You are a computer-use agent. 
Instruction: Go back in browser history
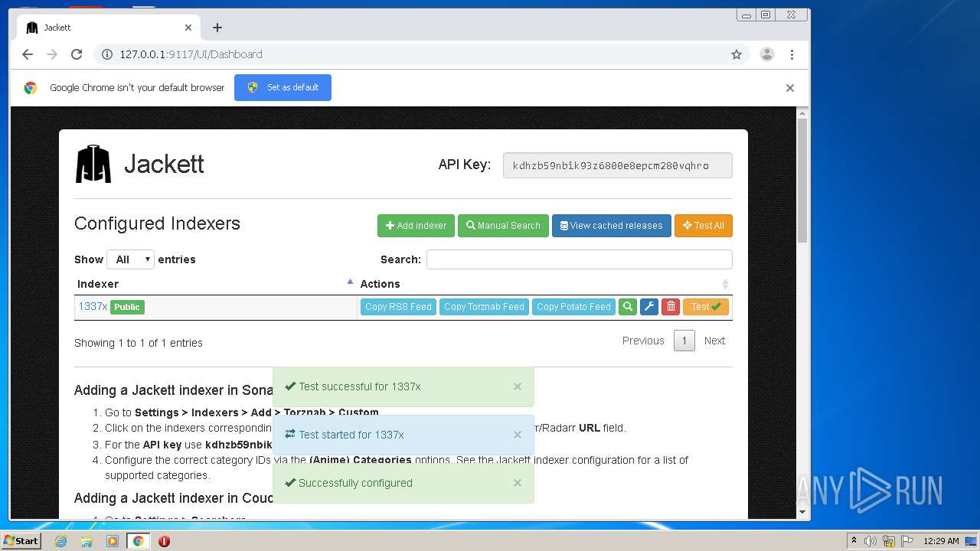(x=28, y=54)
